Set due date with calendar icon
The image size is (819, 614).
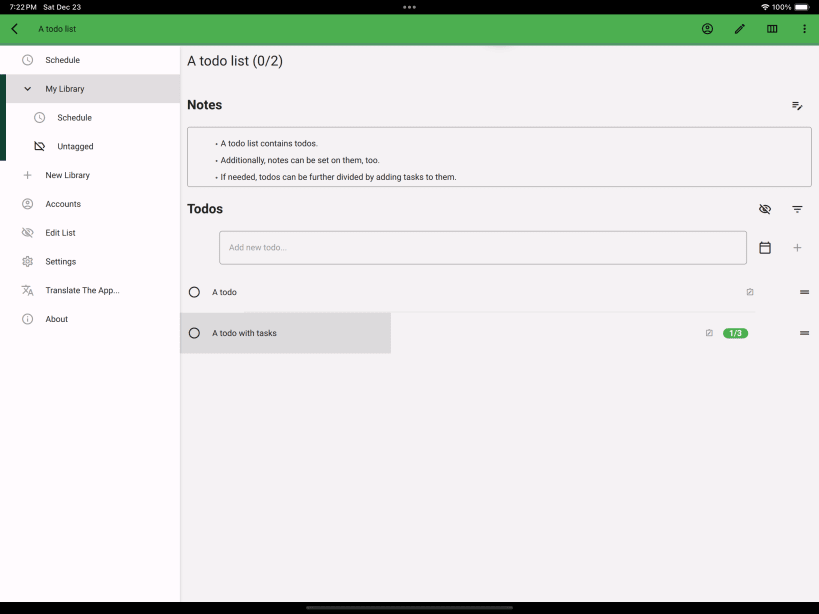pos(765,247)
